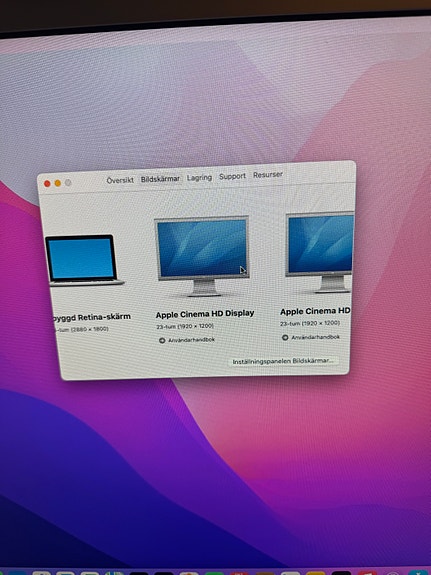Viewport: 431px width, 575px height.
Task: Close the window with the red button
Action: [x=47, y=184]
